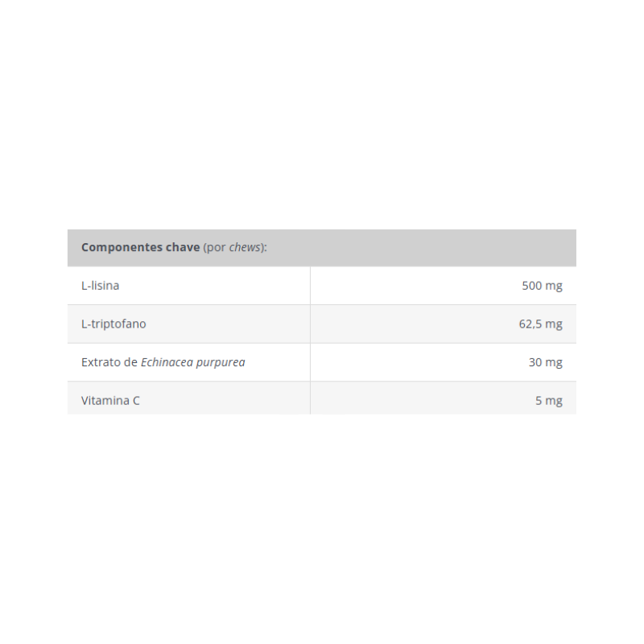The image size is (644, 644).
Task: Click the word 'chave' in the header
Action: pos(183,247)
